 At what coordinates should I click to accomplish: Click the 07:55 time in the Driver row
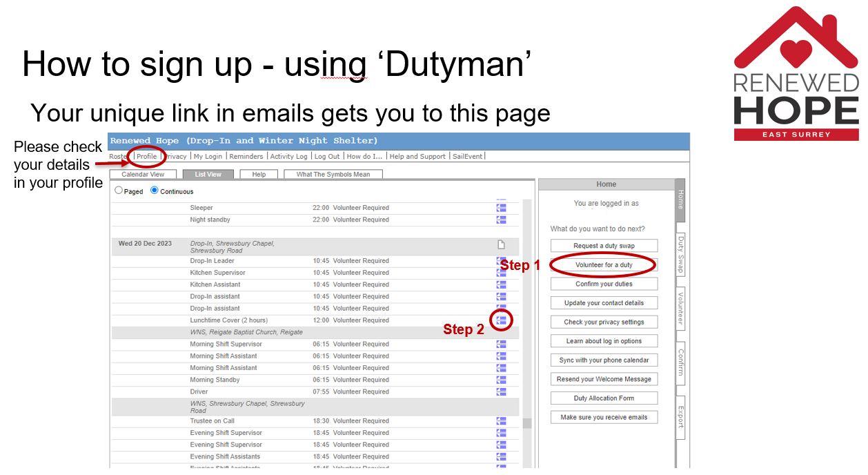coord(321,391)
